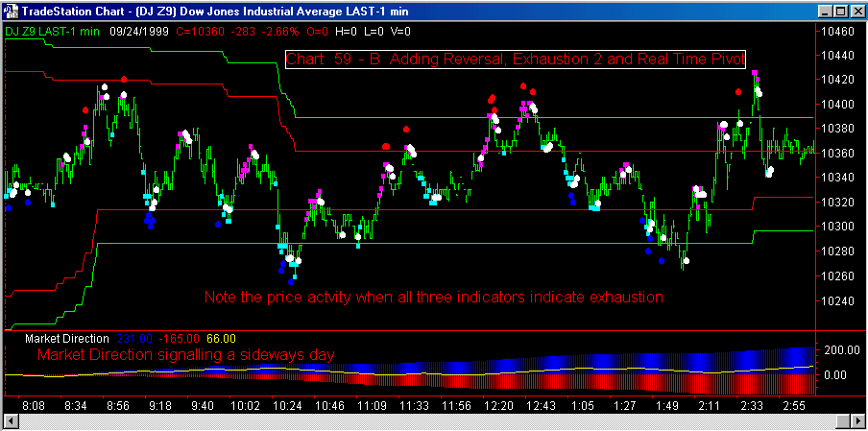The image size is (868, 431).
Task: Click the 10280 price axis label
Action: point(838,251)
